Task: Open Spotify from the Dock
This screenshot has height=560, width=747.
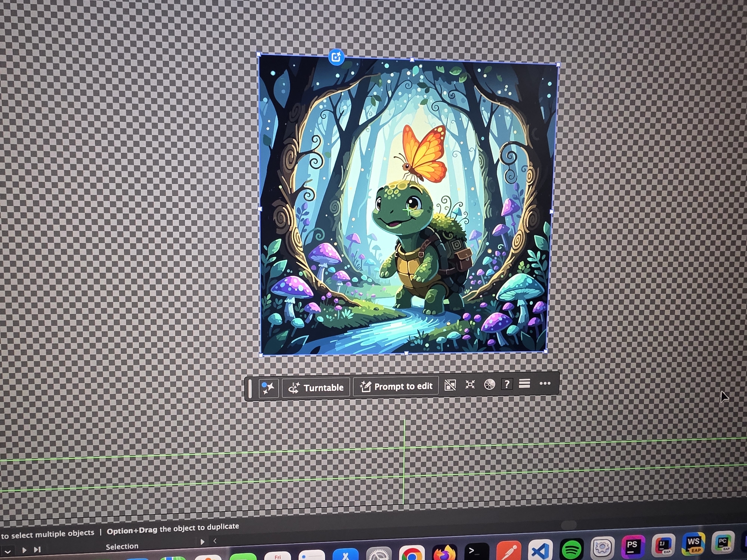Action: tap(571, 549)
